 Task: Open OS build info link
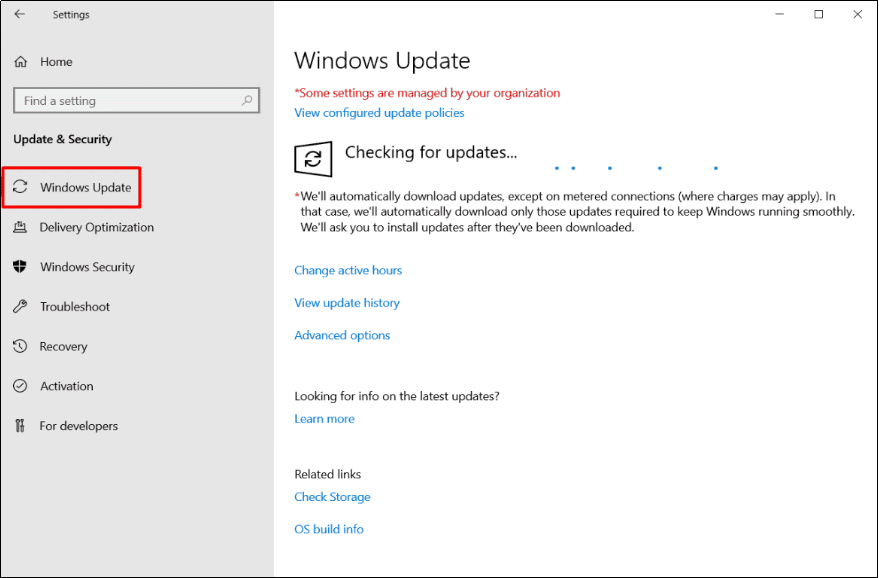[x=329, y=529]
